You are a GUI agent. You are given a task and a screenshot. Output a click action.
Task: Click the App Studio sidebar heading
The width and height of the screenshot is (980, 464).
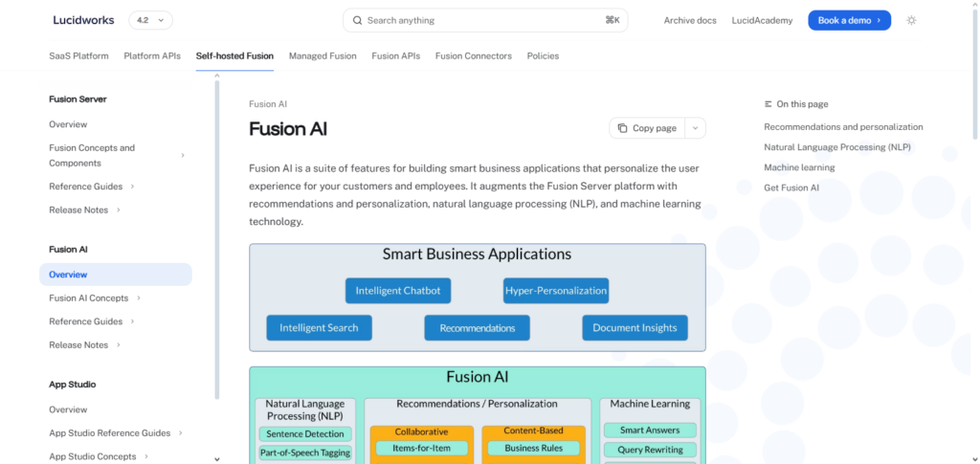pos(73,384)
